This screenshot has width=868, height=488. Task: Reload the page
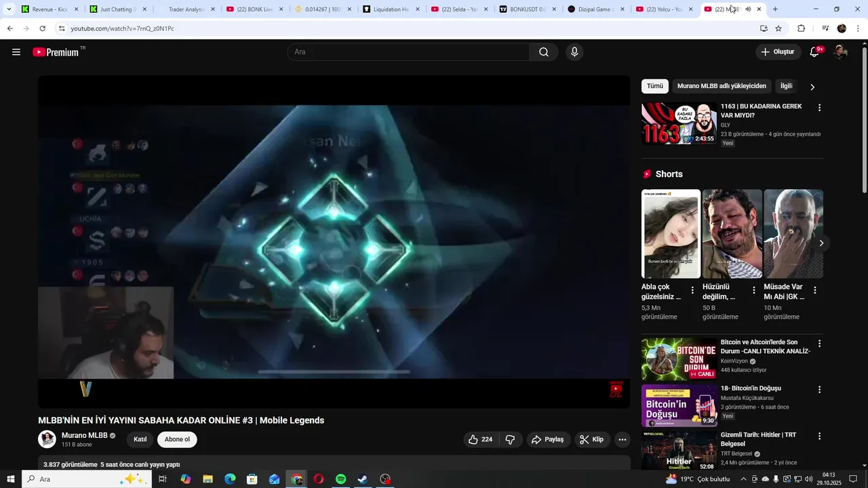[x=42, y=28]
